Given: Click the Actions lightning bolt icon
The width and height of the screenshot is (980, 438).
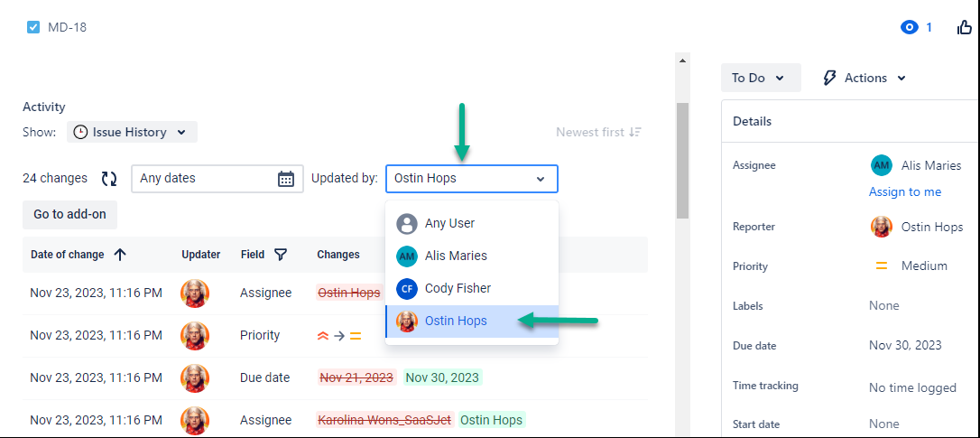Looking at the screenshot, I should pos(830,78).
